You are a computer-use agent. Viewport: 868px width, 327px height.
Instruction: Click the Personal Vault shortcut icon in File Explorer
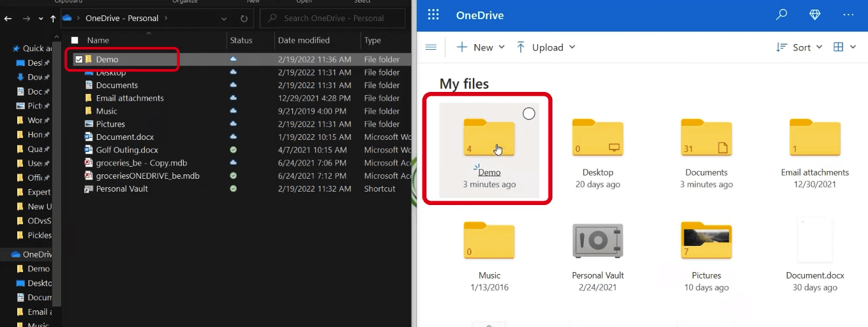89,189
